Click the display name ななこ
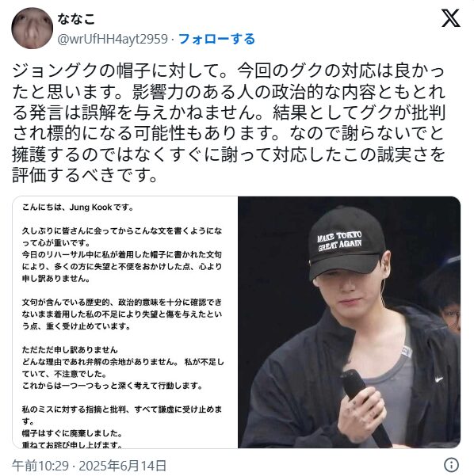The height and width of the screenshot is (476, 474). point(76,19)
